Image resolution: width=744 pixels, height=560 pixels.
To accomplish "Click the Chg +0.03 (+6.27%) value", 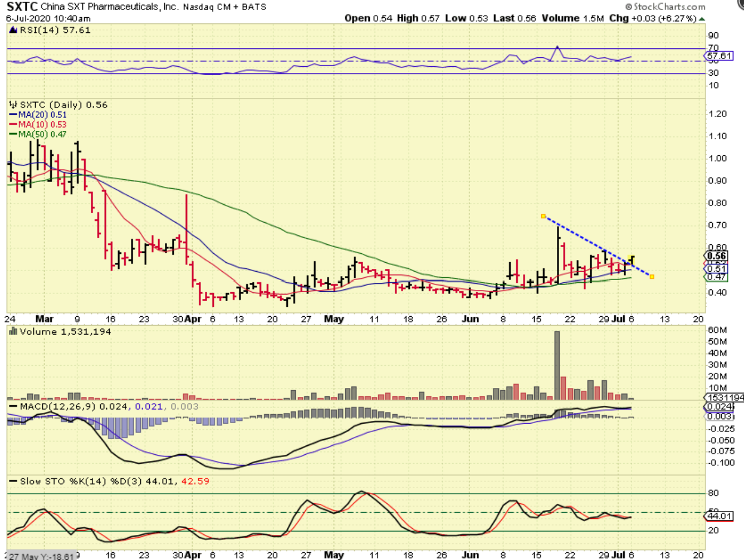I will pos(653,18).
